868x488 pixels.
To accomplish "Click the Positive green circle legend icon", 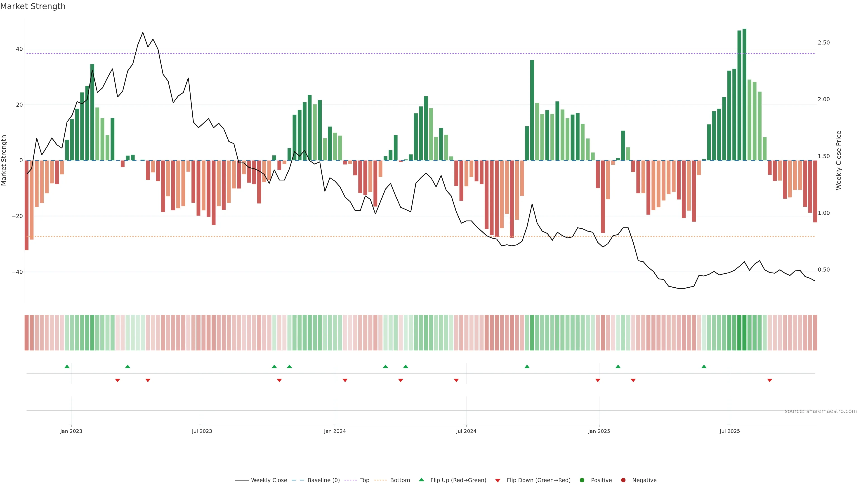I will pos(582,480).
